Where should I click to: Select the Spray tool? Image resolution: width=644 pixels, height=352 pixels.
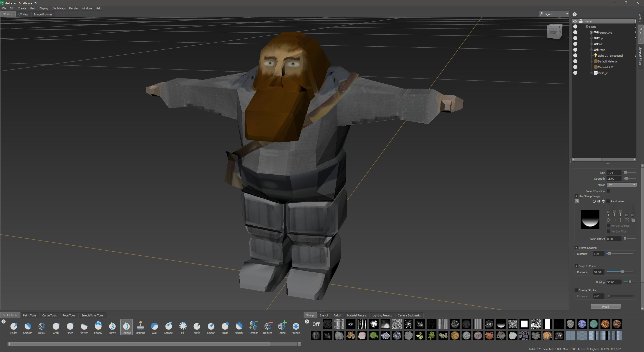click(x=112, y=328)
